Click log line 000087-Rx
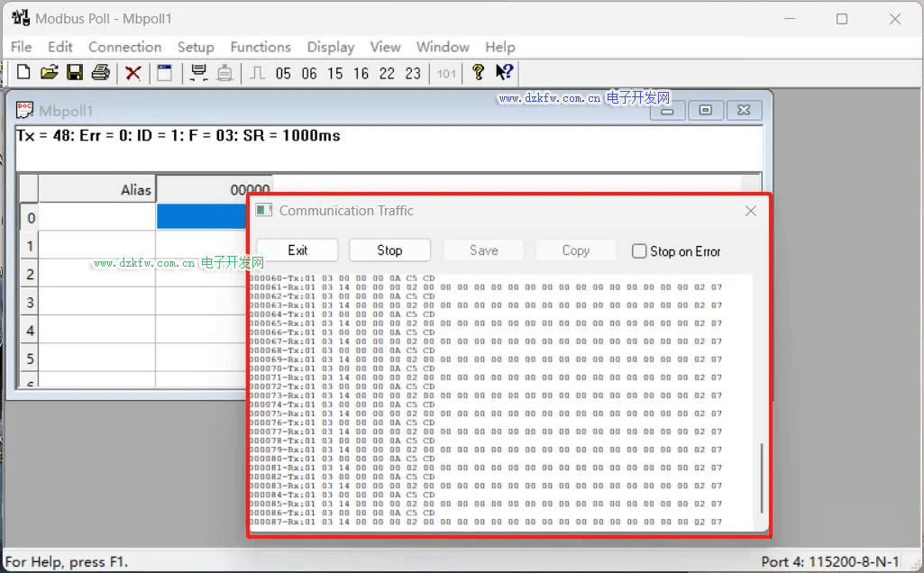 (486, 522)
